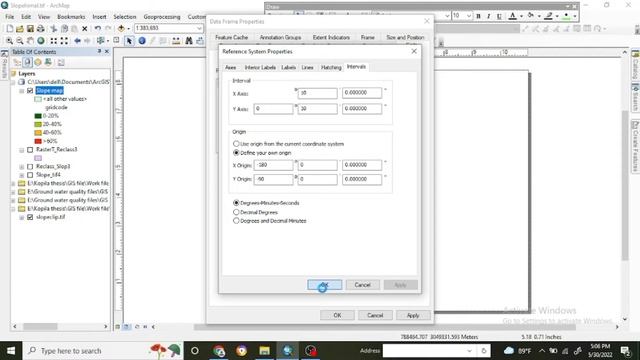640x360 pixels.
Task: Select Decimal Degrees radio button
Action: tap(236, 212)
